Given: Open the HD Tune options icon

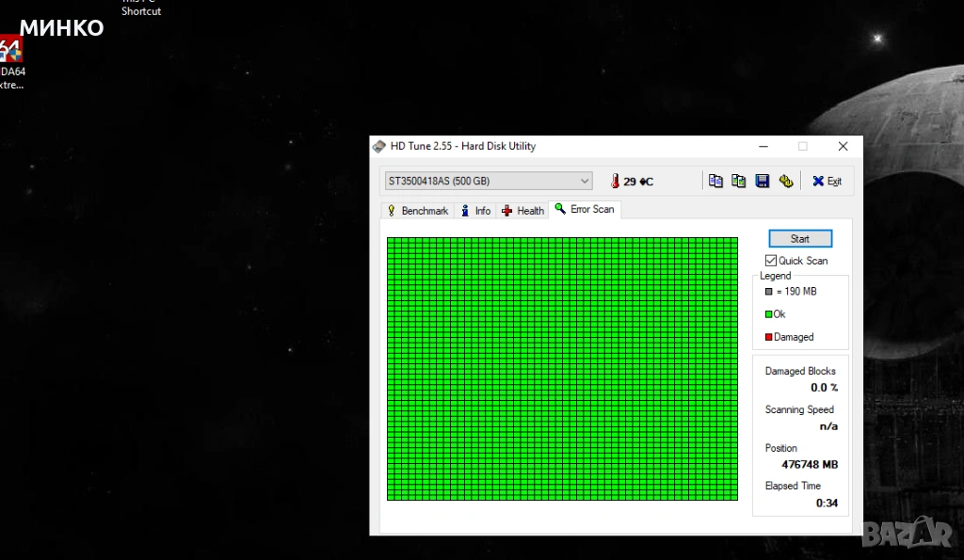Looking at the screenshot, I should pos(786,181).
